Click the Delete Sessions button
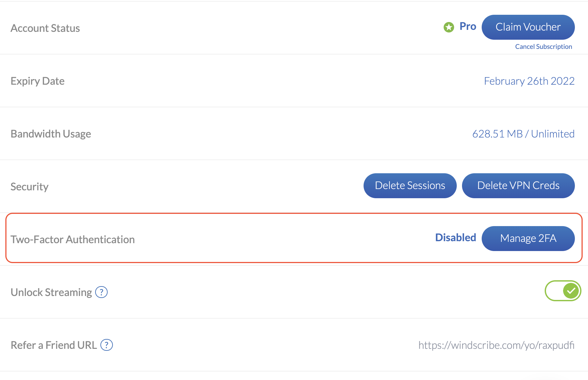Viewport: 588px width, 380px height. [x=410, y=186]
